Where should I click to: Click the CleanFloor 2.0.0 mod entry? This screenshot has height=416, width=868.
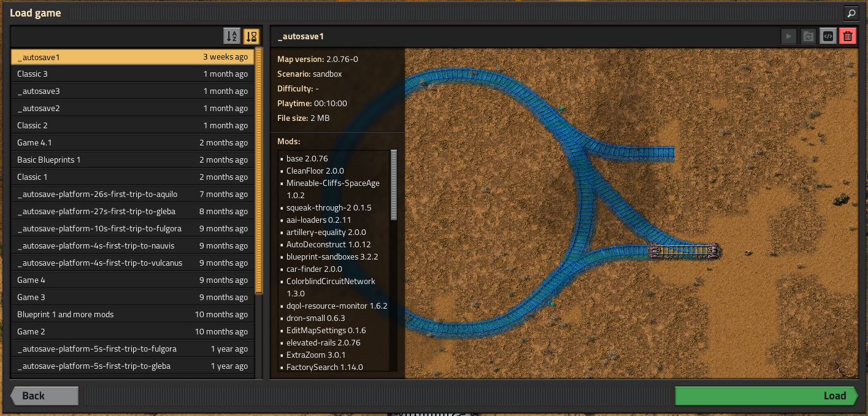(x=315, y=171)
